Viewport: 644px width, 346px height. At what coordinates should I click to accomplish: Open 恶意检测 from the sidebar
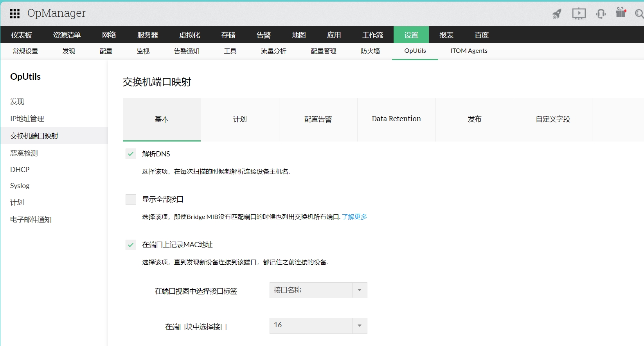24,153
